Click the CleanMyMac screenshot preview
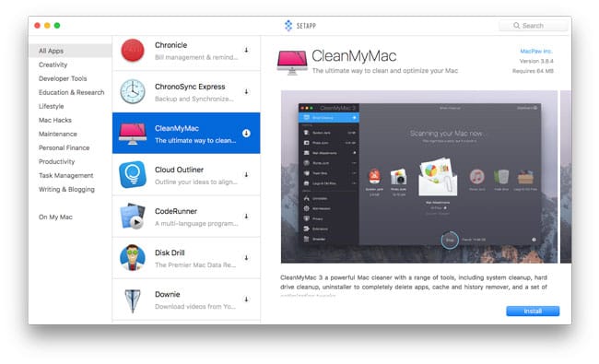 (419, 177)
